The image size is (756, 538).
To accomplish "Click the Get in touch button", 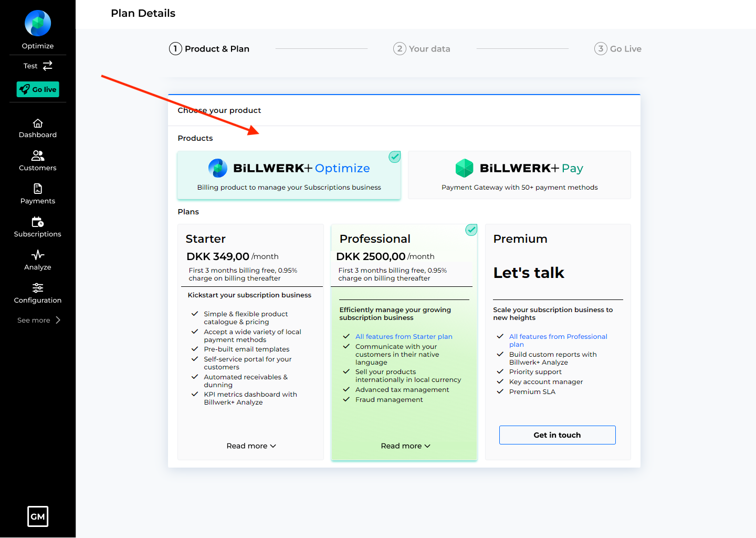I will click(557, 435).
